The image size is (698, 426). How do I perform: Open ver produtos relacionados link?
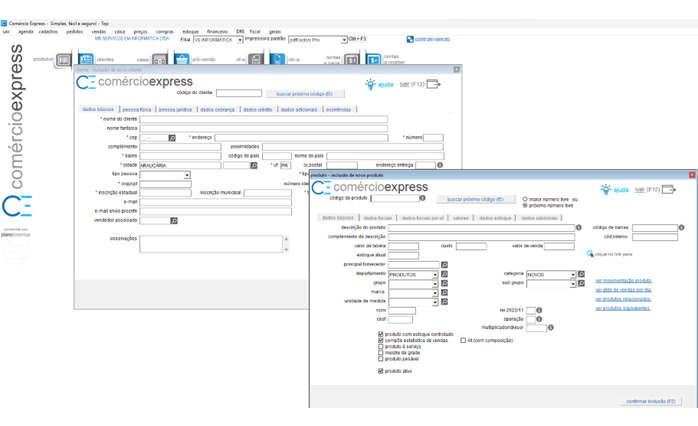coord(623,299)
